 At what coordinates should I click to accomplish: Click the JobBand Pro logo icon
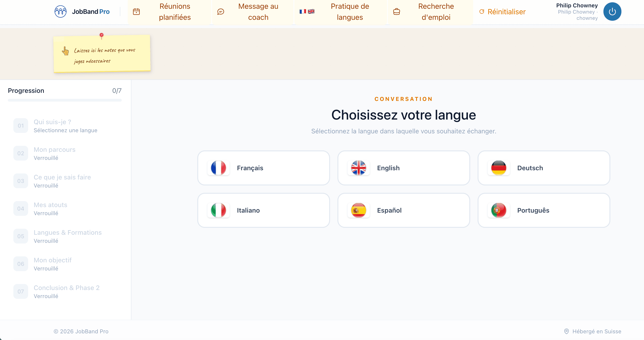click(x=60, y=12)
